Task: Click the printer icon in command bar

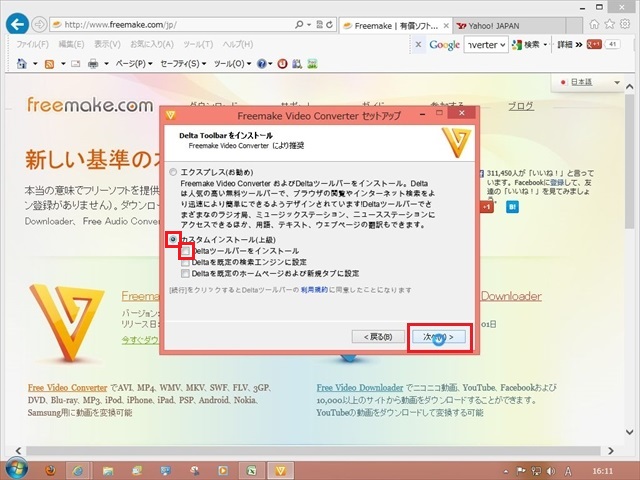Action: pyautogui.click(x=93, y=64)
